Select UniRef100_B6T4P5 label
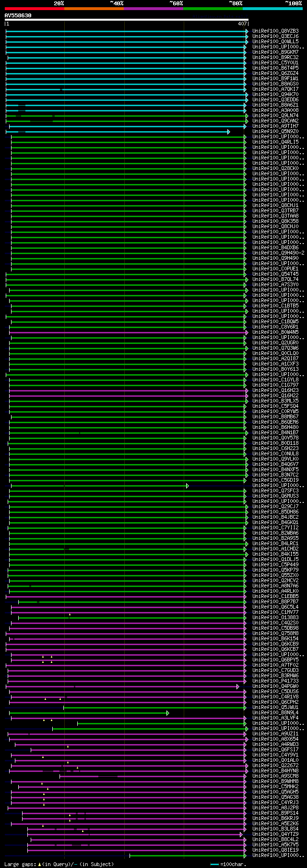The image size is (307, 868). coord(275,68)
